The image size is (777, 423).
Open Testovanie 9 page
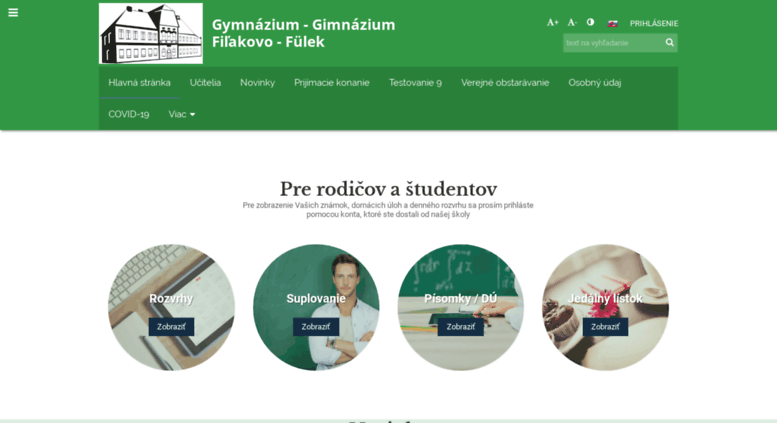pyautogui.click(x=415, y=83)
